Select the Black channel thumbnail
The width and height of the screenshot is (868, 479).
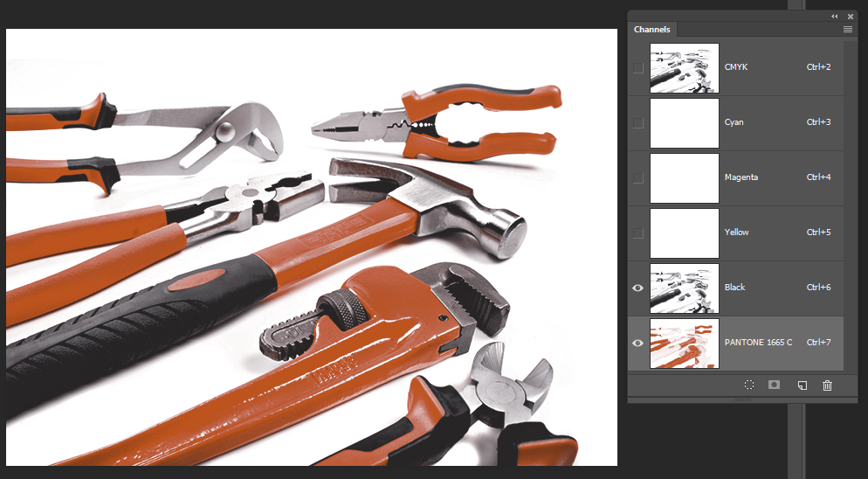coord(685,288)
